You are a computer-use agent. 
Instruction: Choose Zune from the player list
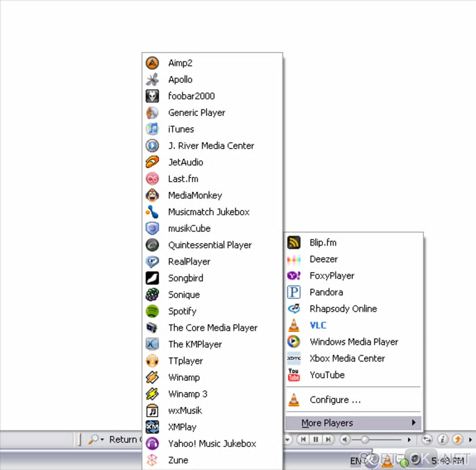pyautogui.click(x=212, y=460)
